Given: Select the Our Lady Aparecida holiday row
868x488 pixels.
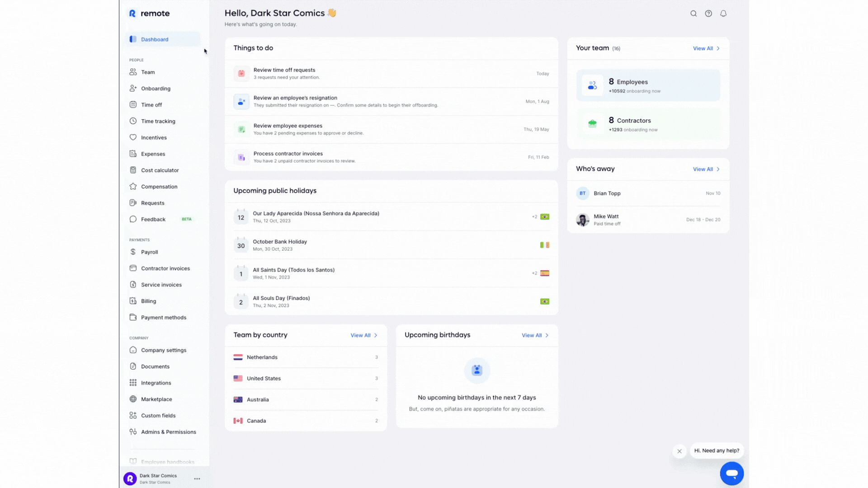Looking at the screenshot, I should [392, 217].
